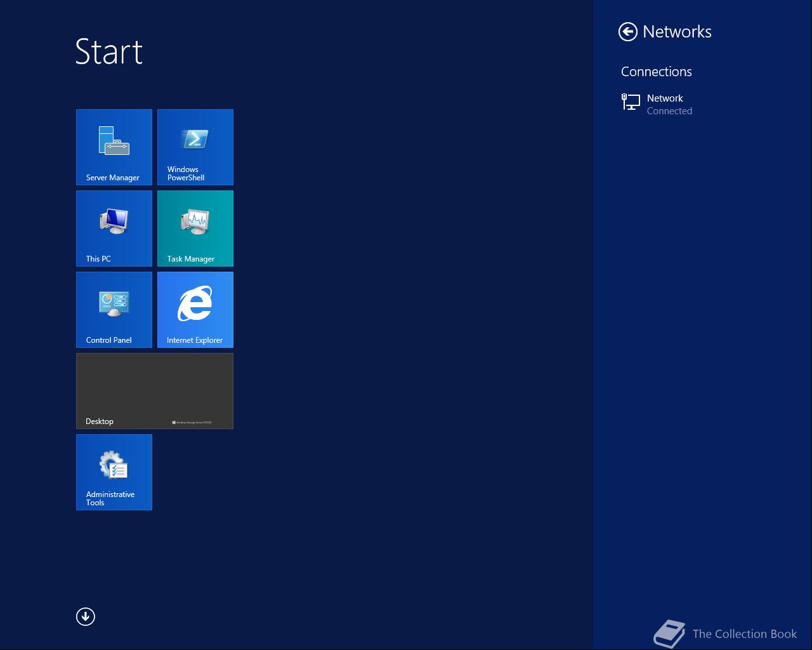The height and width of the screenshot is (650, 812).
Task: Show all apps with down arrow
Action: (86, 616)
